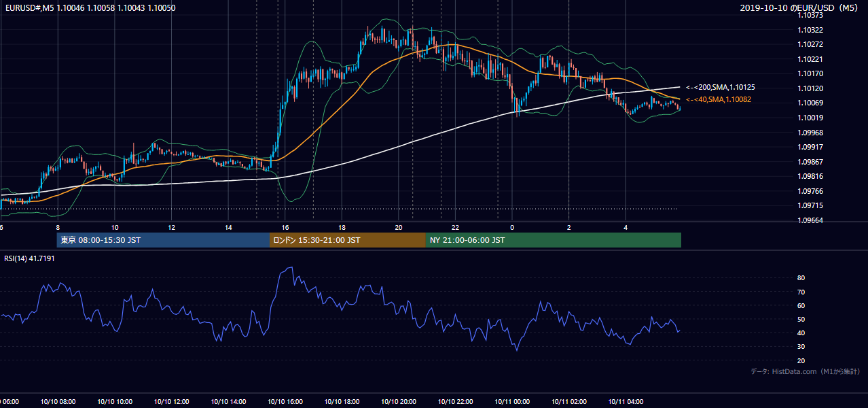Click RSI scale value 40
Image resolution: width=868 pixels, height=408 pixels.
(801, 333)
